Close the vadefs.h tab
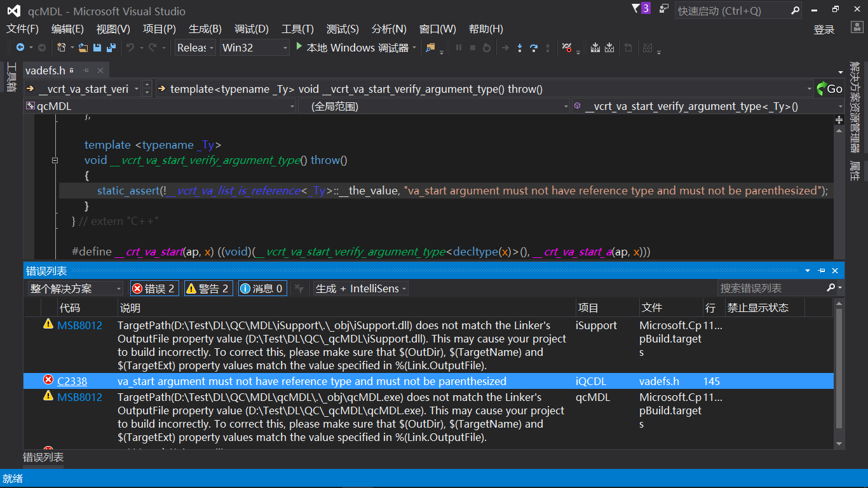This screenshot has height=488, width=868. pyautogui.click(x=100, y=70)
